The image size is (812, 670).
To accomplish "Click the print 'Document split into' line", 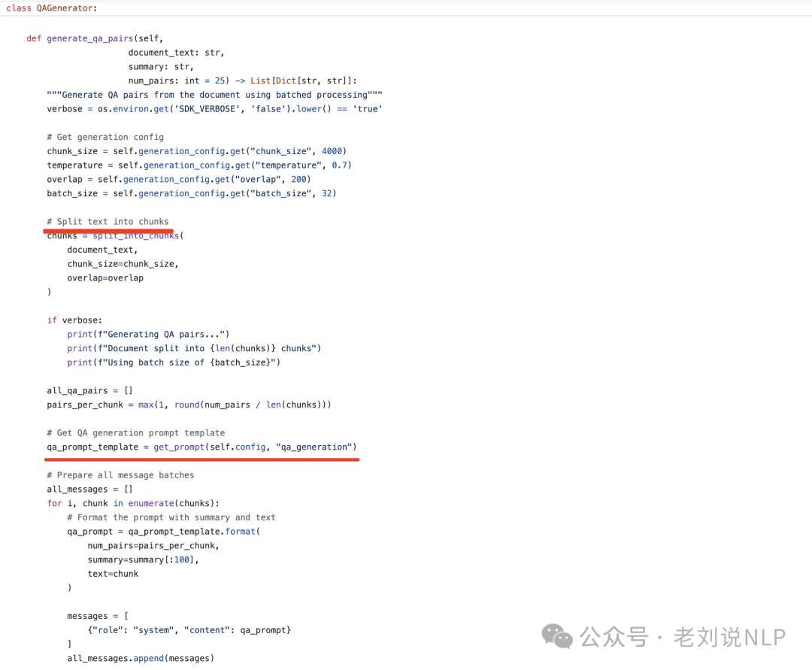I will click(194, 348).
